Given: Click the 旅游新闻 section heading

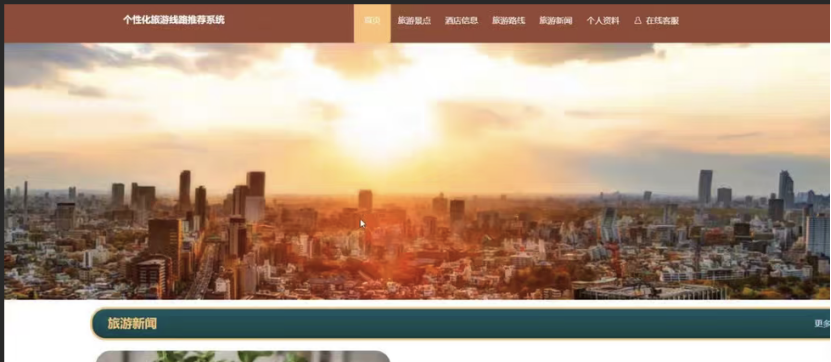Looking at the screenshot, I should click(x=132, y=324).
